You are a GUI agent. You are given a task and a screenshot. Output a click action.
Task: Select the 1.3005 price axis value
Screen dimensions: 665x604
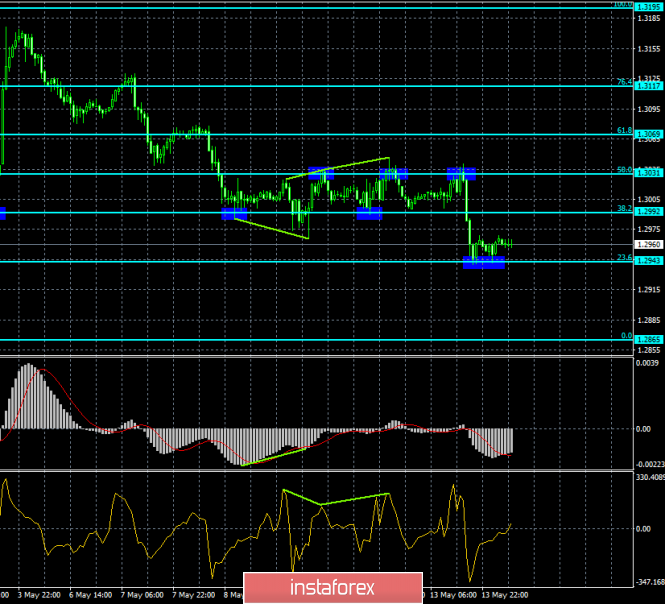tap(649, 199)
